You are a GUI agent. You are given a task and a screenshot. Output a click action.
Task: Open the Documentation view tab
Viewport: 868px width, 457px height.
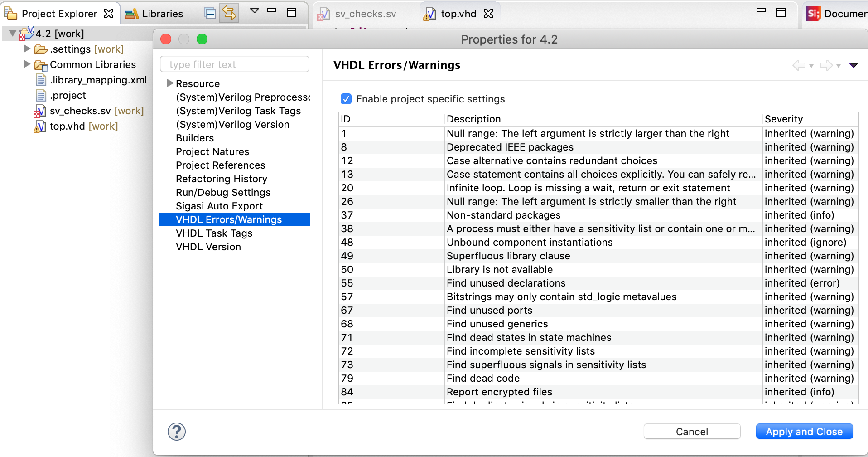click(x=837, y=14)
